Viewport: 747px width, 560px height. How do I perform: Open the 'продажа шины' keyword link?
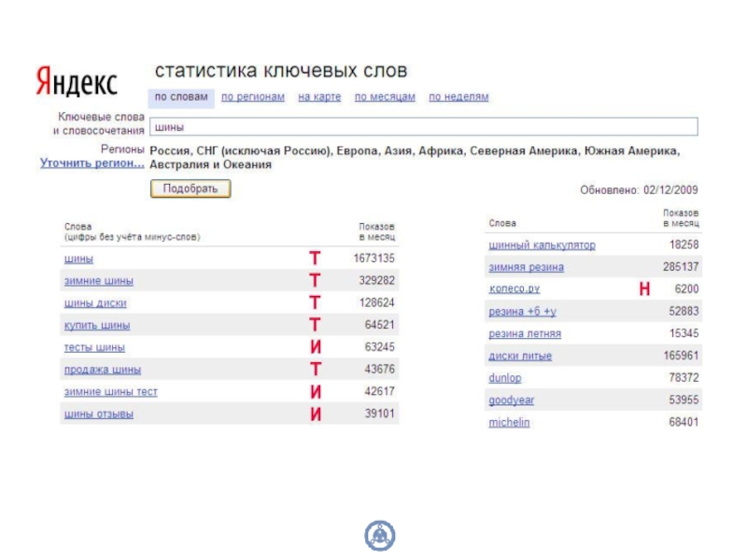[x=103, y=370]
